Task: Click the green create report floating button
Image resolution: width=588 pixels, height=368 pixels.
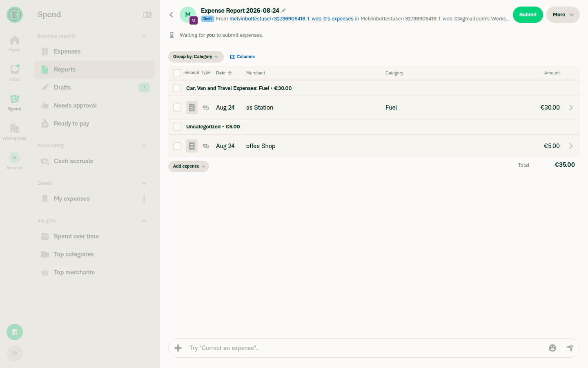Action: click(x=15, y=332)
